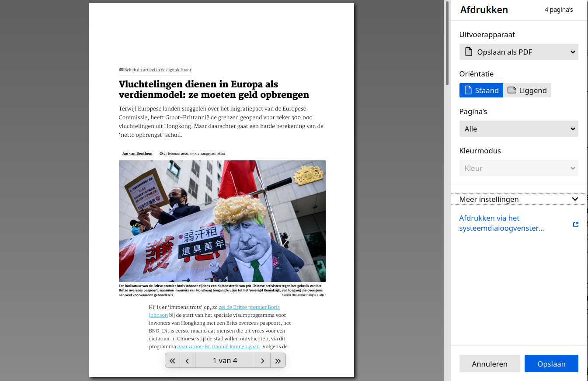Cancel printing with Annuleren
588x381 pixels.
(489, 364)
